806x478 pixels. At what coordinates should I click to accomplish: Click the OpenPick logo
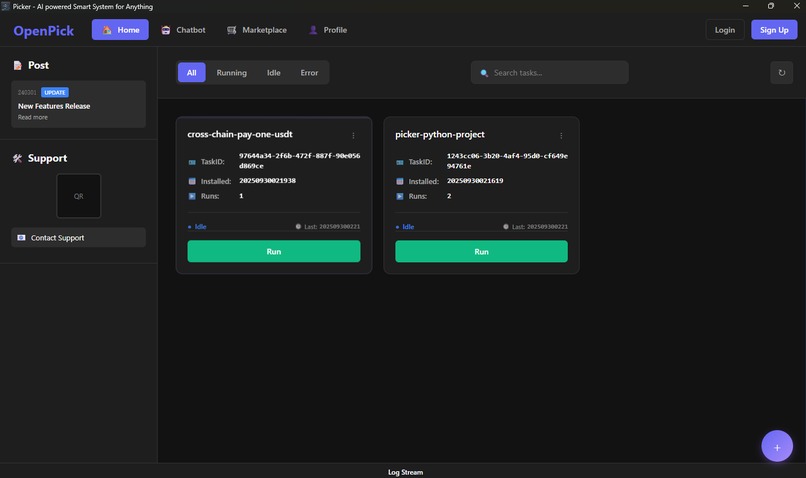(x=44, y=31)
